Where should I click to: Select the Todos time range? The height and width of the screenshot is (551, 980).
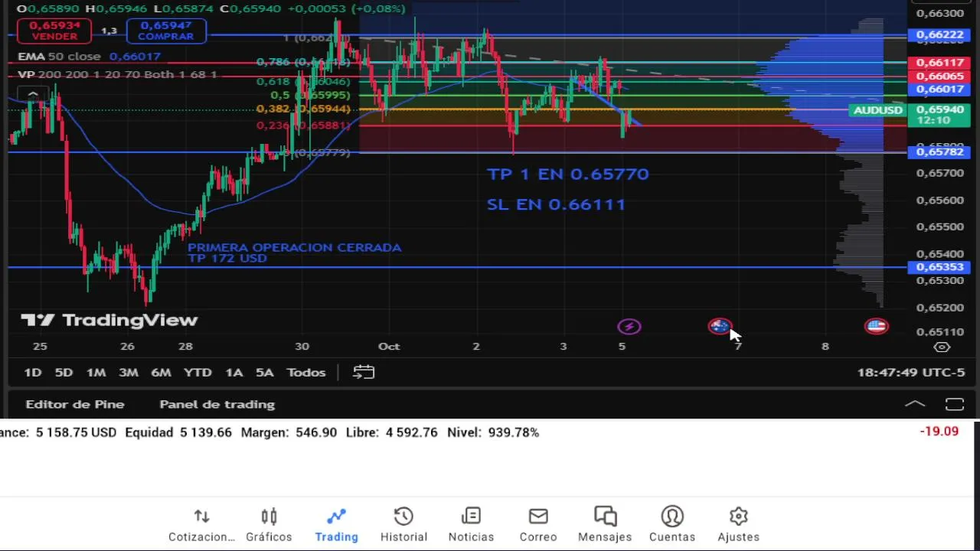(305, 373)
